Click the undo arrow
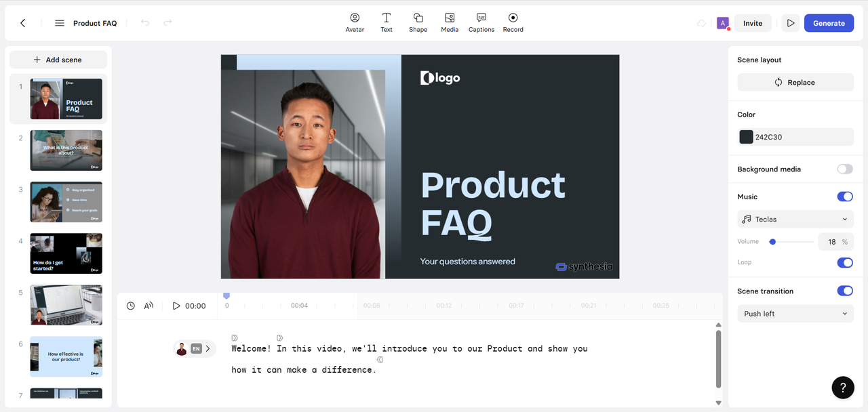Viewport: 868px width, 412px height. tap(145, 23)
